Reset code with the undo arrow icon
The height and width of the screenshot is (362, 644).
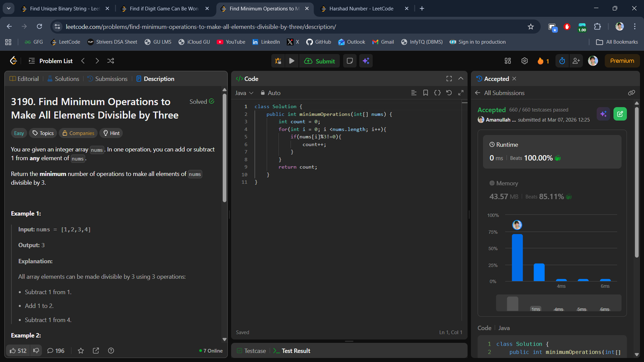click(x=449, y=93)
